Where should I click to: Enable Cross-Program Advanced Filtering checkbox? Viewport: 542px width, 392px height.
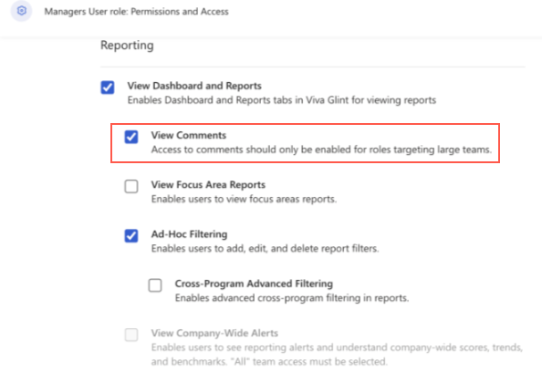155,285
